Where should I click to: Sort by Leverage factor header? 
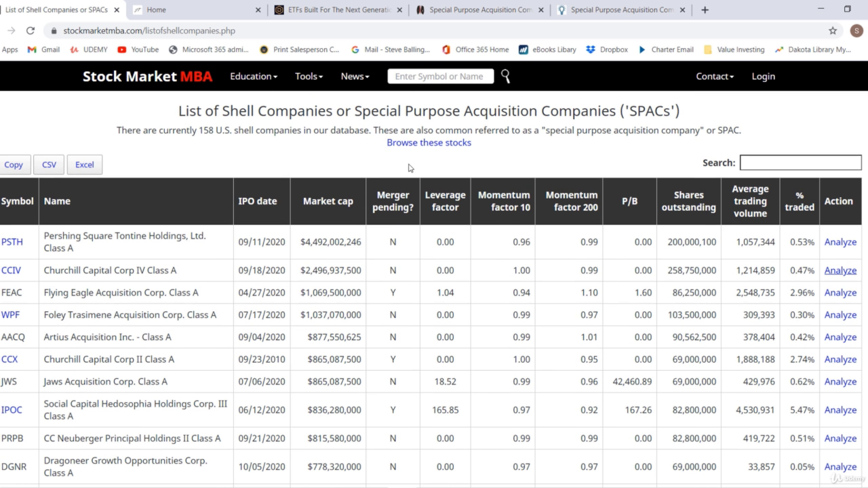click(x=445, y=201)
